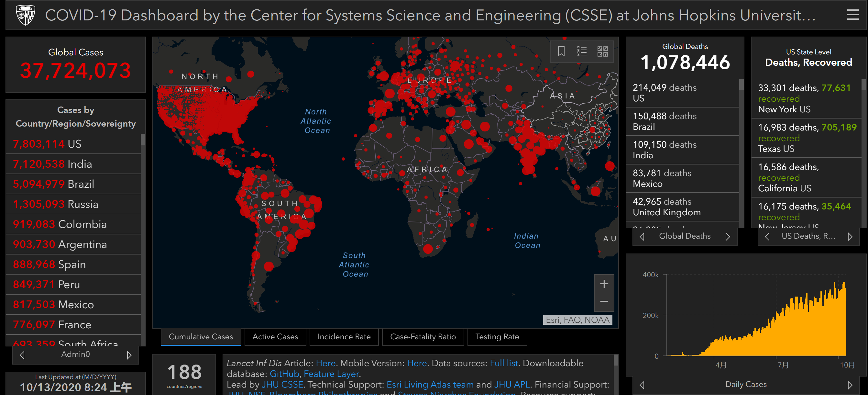
Task: Show next chart after Daily Cases
Action: (x=850, y=385)
